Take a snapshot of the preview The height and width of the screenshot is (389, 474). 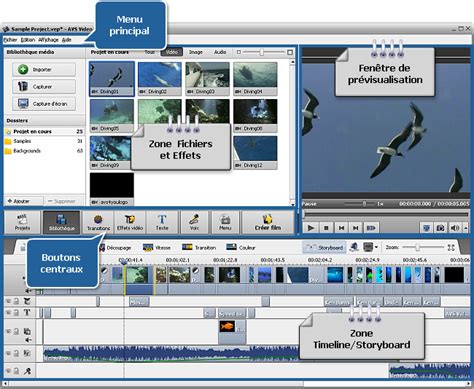(440, 228)
